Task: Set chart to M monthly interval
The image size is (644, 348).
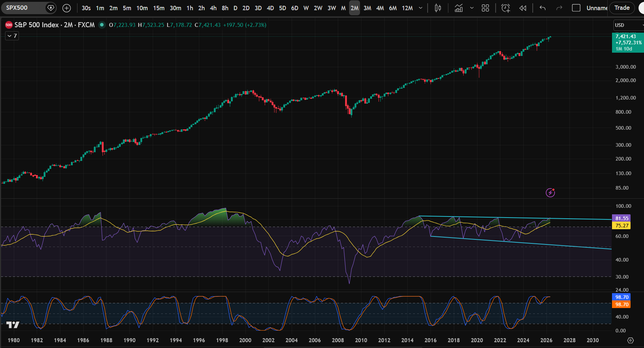Action: (343, 8)
